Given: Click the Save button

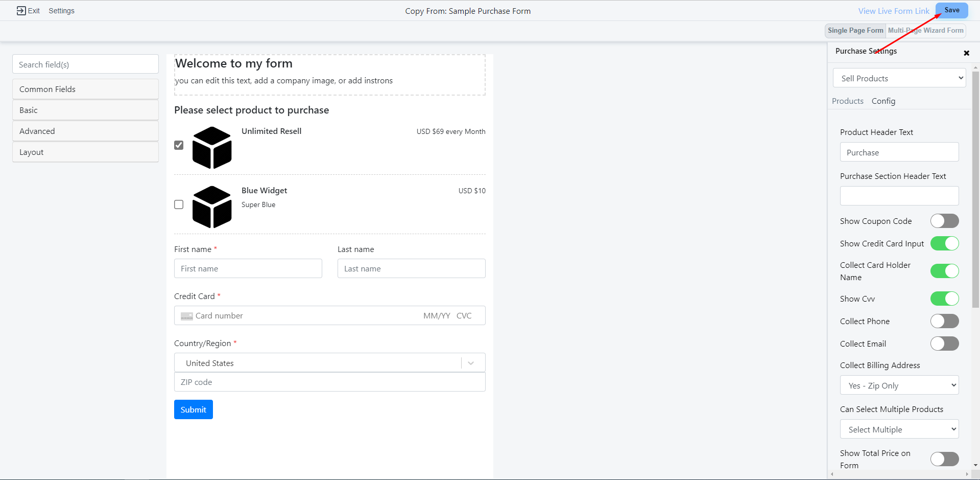Looking at the screenshot, I should coord(951,10).
